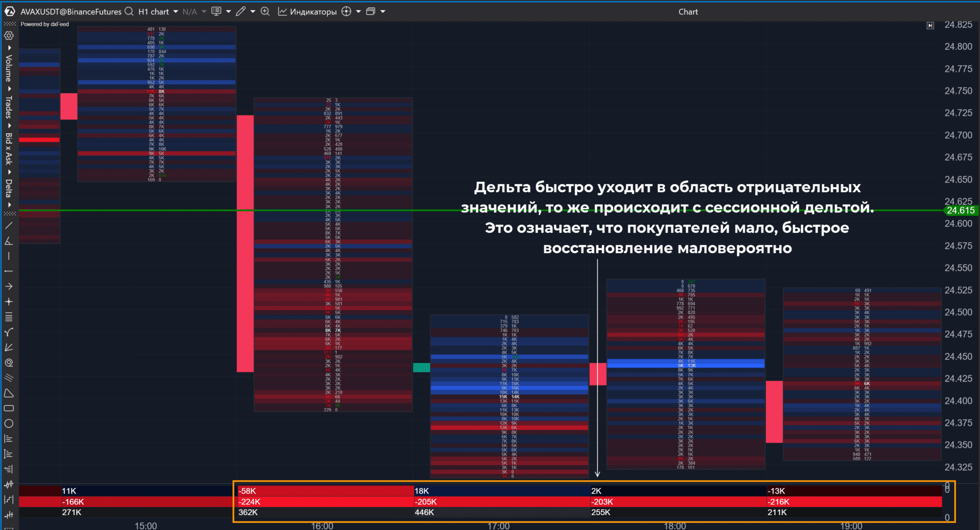This screenshot has height=530, width=980.
Task: Expand the pencil drawing tools dropdown
Action: [x=253, y=11]
